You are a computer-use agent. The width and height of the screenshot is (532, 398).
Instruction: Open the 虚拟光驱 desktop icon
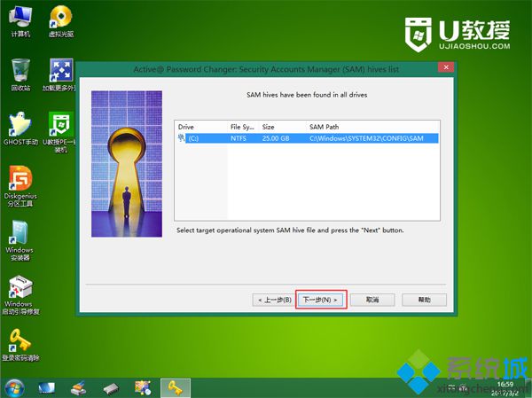[x=61, y=21]
